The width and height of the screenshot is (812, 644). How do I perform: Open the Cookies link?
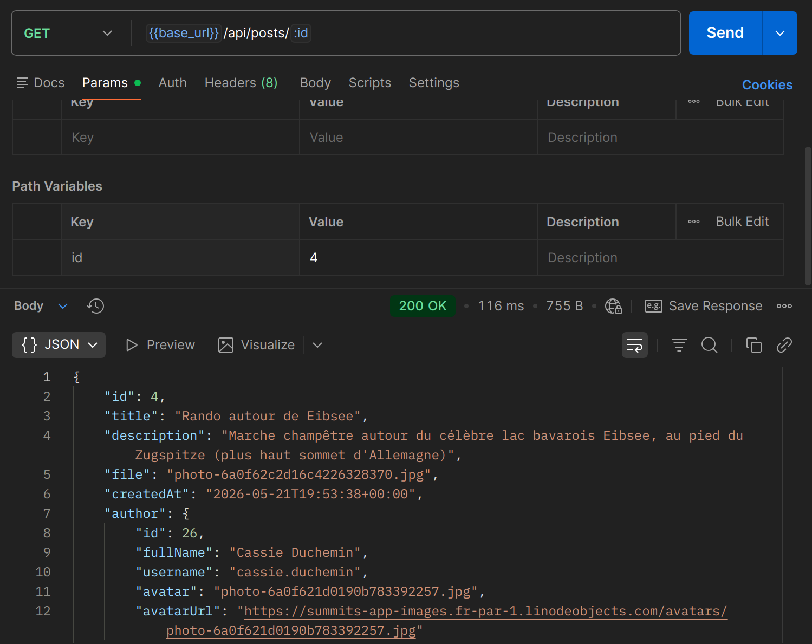pyautogui.click(x=767, y=85)
